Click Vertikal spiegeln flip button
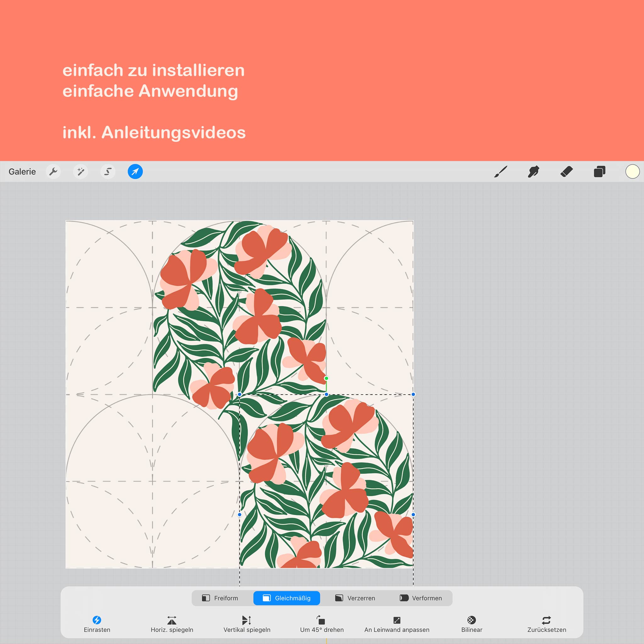The height and width of the screenshot is (644, 644). (x=247, y=624)
